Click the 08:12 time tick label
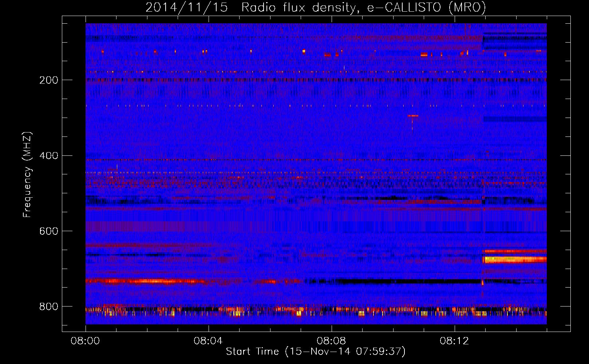 point(454,341)
